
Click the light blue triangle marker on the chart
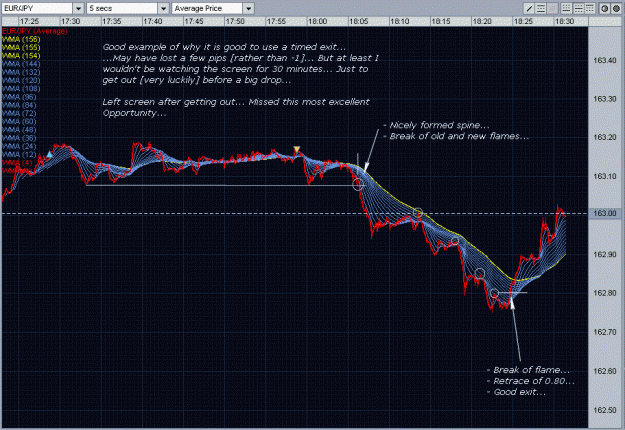click(x=49, y=154)
